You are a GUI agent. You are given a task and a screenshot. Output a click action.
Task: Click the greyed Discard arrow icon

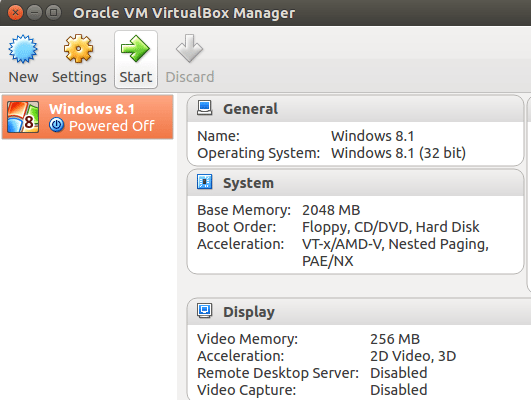point(189,48)
